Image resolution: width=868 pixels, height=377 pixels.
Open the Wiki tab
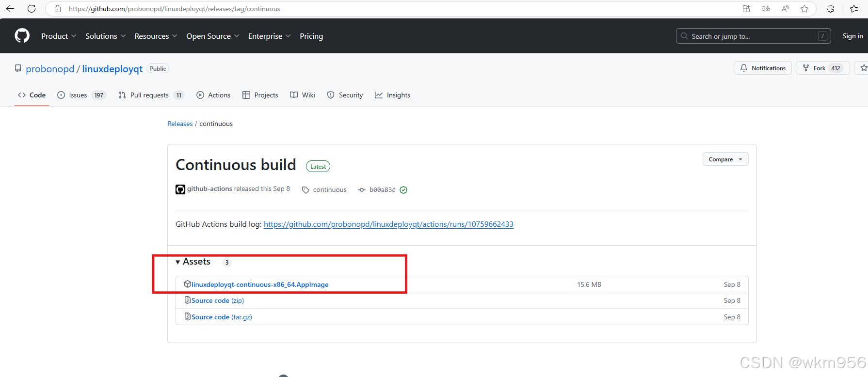tap(303, 95)
